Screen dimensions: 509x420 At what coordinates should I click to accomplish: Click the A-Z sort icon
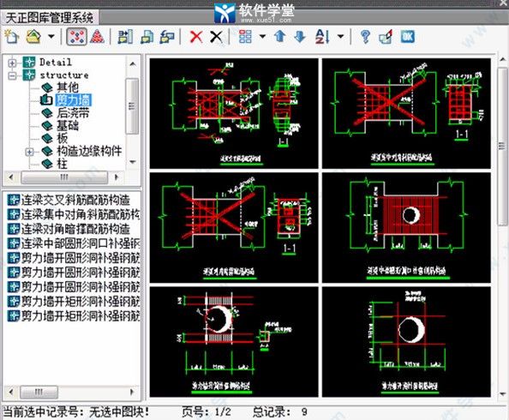[x=322, y=36]
